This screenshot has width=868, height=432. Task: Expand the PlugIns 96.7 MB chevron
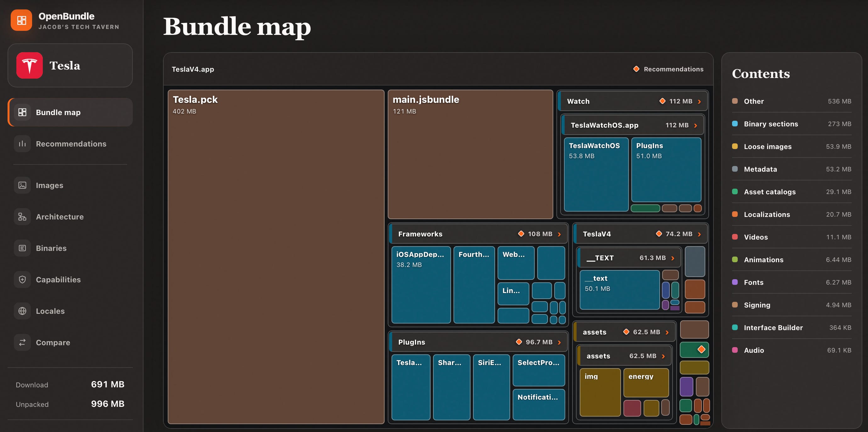[x=559, y=342]
